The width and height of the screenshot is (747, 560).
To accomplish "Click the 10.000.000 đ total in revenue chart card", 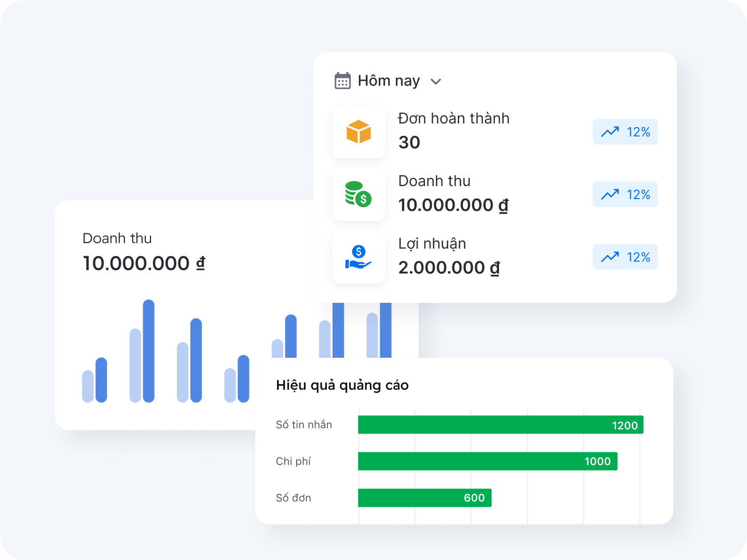I will 144,263.
